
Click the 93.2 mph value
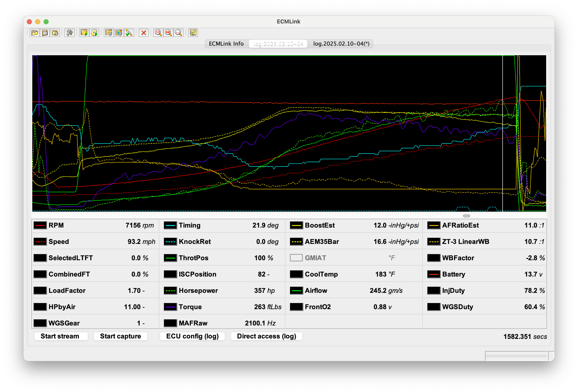(141, 242)
